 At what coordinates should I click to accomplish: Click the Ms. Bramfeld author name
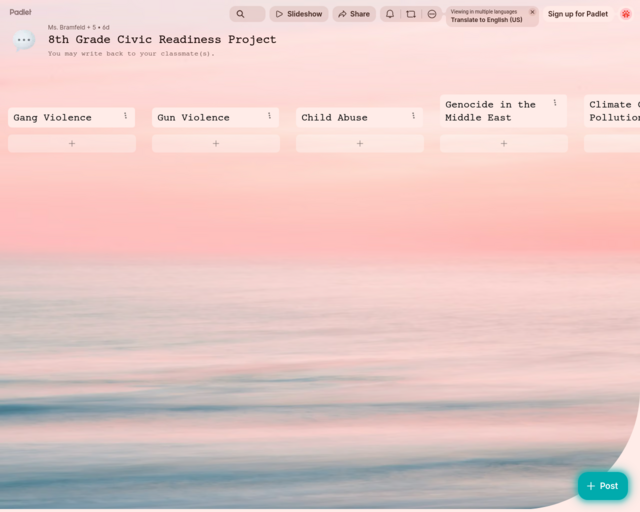(67, 27)
